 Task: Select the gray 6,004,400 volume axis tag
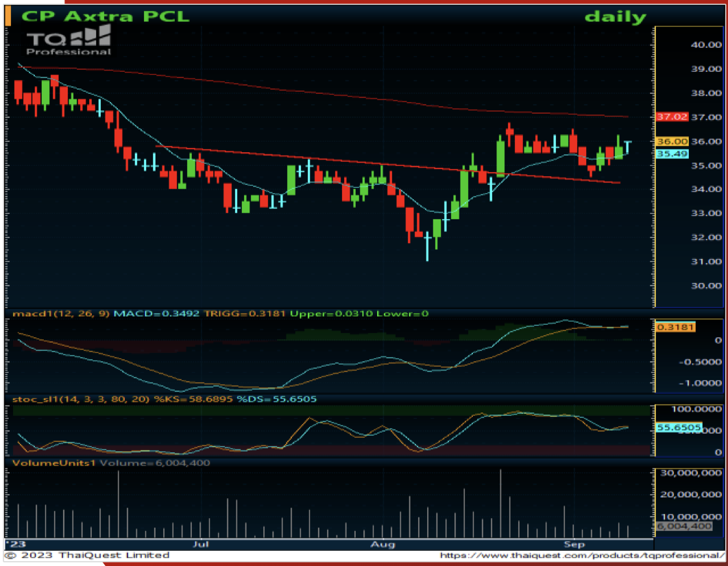[684, 526]
